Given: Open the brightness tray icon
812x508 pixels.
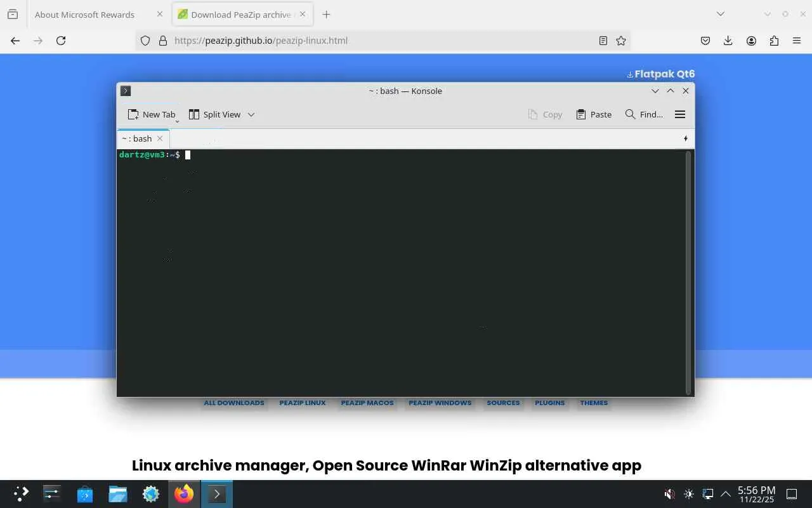Looking at the screenshot, I should coord(689,494).
